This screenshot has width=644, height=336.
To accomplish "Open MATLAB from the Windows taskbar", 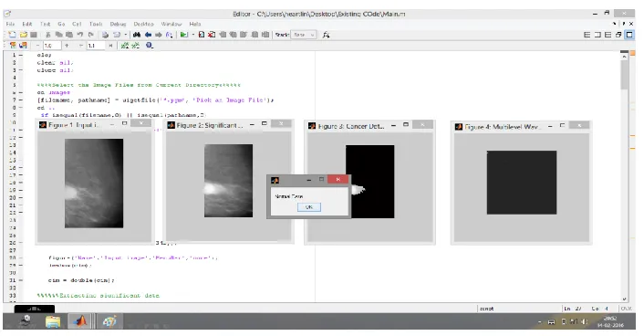I will click(x=81, y=321).
